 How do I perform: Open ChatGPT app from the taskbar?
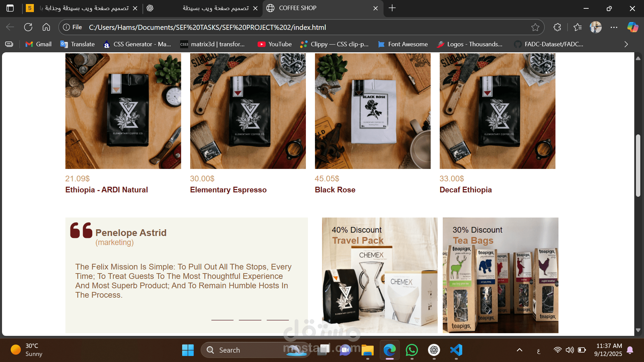(x=434, y=350)
